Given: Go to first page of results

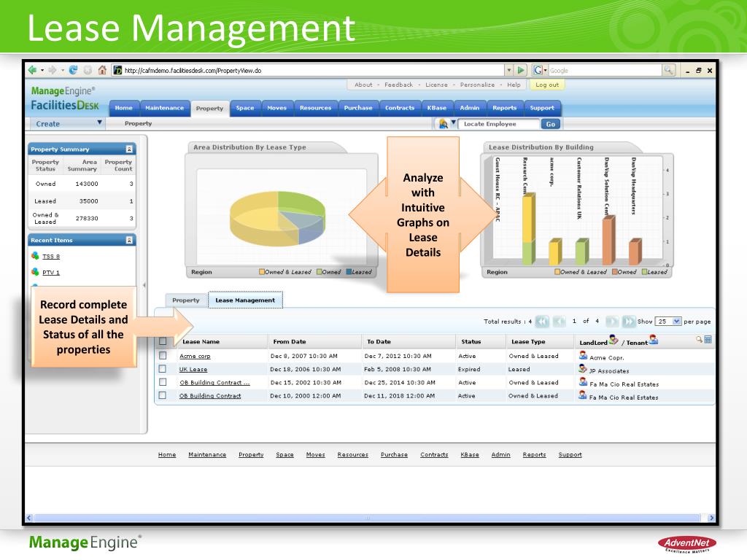Looking at the screenshot, I should [x=542, y=322].
